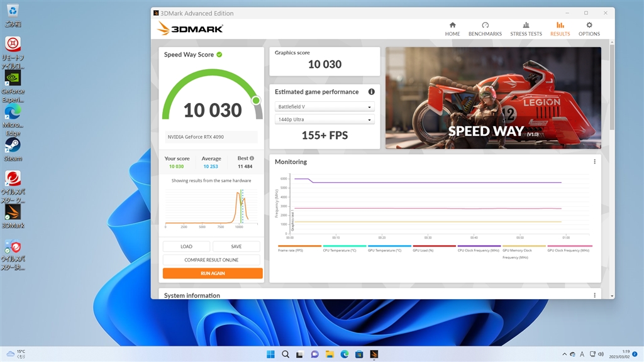Click the 3DMark logo in header

190,29
